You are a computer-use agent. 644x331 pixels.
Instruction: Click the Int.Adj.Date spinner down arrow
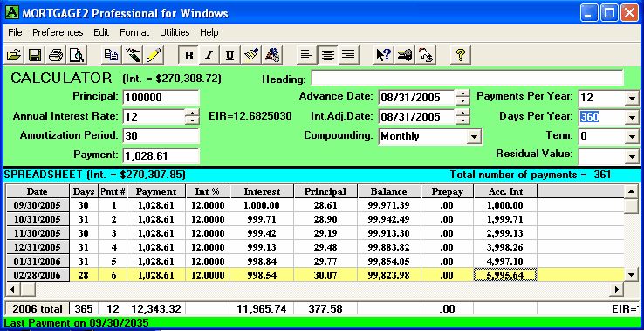[462, 121]
